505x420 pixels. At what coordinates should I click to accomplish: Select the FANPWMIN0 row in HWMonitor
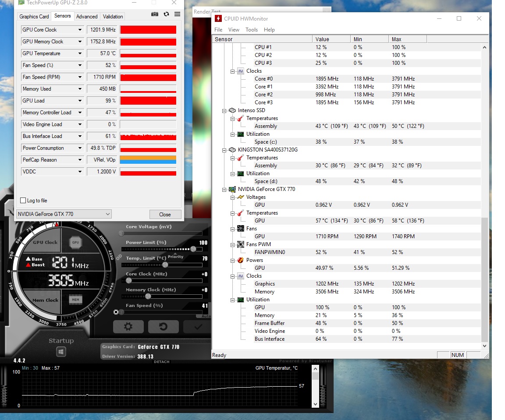click(367, 252)
